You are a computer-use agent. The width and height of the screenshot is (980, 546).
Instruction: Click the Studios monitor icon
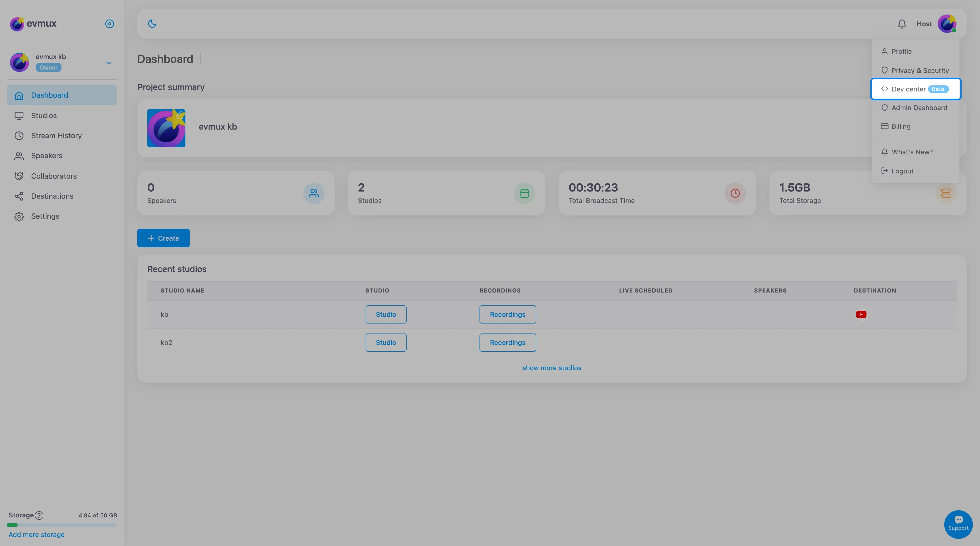pos(19,116)
